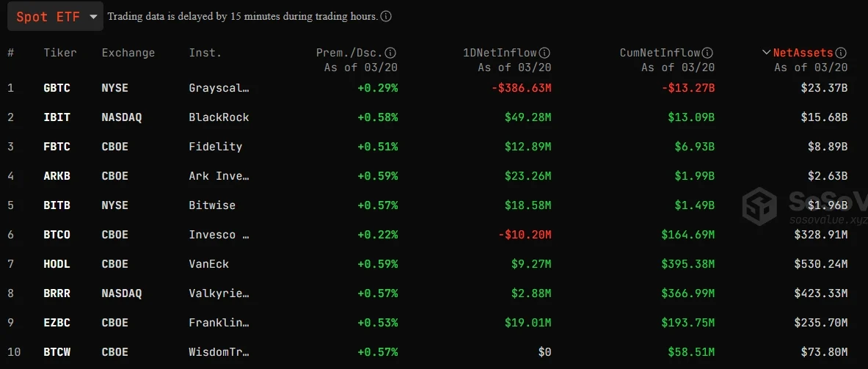The width and height of the screenshot is (868, 369).
Task: Click the BlackRock institution name
Action: tap(219, 117)
